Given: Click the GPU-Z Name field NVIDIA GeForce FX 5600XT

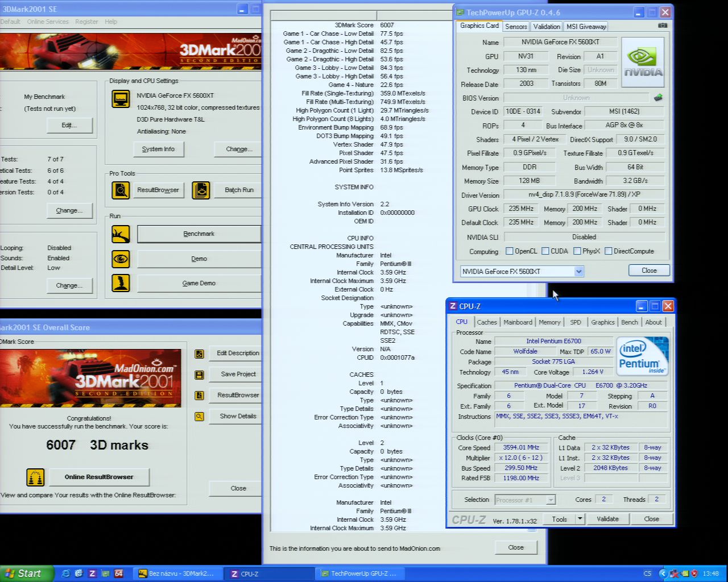Looking at the screenshot, I should [x=560, y=42].
